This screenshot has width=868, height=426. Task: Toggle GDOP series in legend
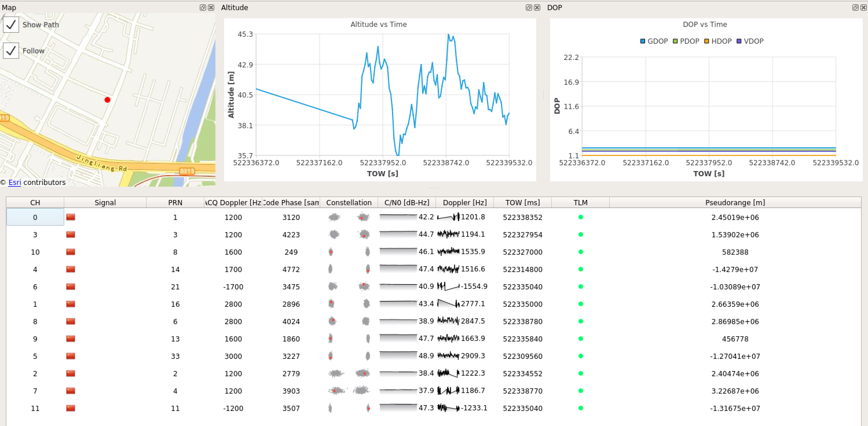click(x=654, y=41)
